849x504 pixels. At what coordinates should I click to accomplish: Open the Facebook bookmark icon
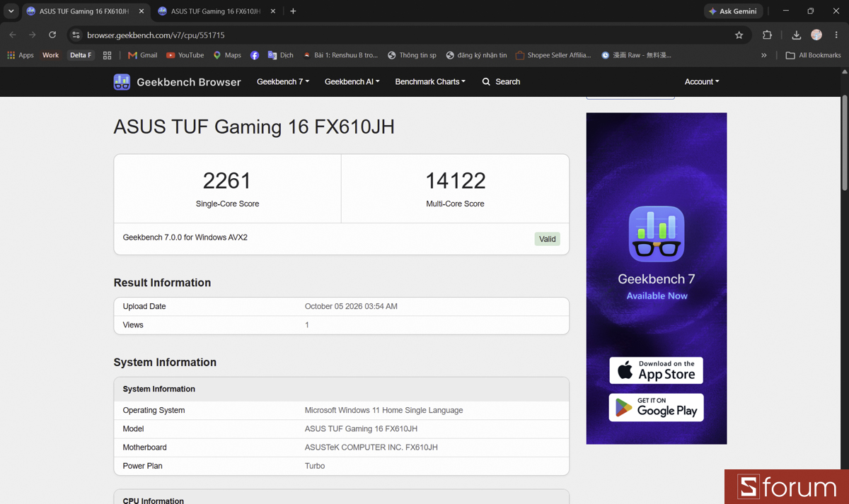(255, 55)
